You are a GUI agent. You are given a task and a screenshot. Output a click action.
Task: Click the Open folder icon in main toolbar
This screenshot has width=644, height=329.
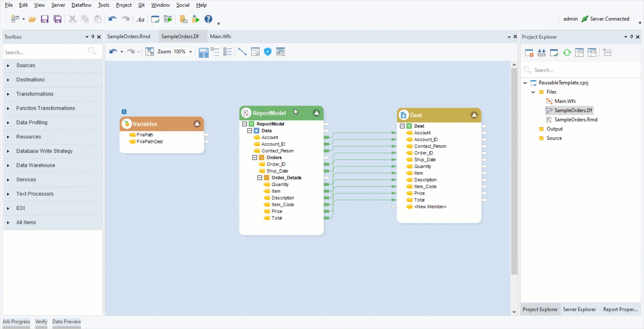[32, 19]
